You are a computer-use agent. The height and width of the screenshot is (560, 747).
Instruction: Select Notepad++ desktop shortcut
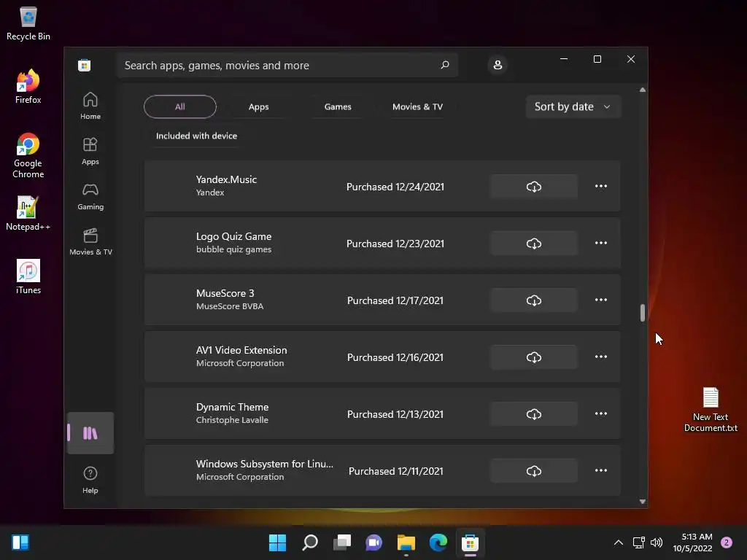(x=28, y=214)
